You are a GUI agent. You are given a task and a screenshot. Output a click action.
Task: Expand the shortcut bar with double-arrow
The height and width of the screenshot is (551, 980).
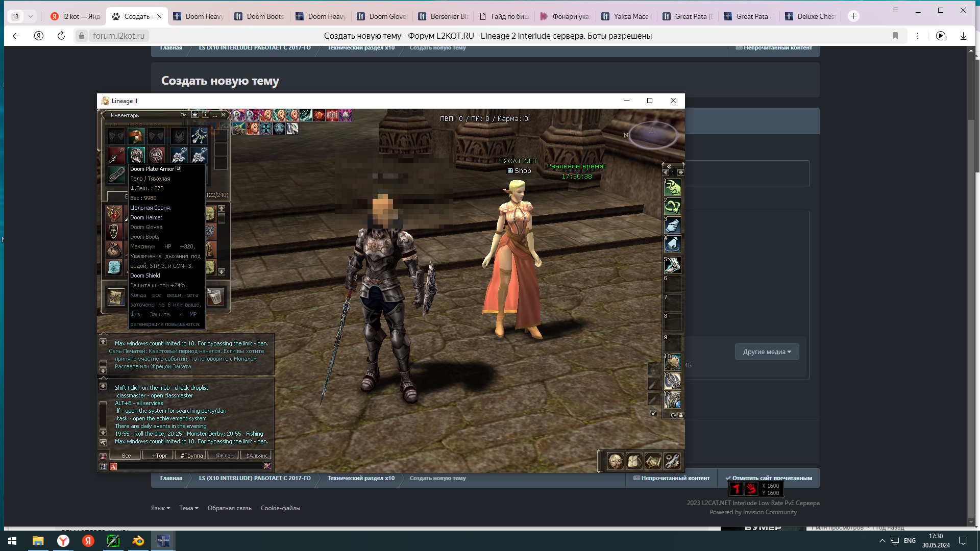coord(669,166)
